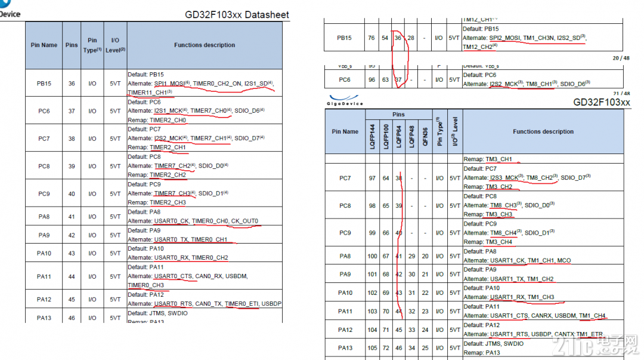Click the "USART1_RX" function text
Image resolution: width=644 pixels, height=360 pixels.
point(507,297)
